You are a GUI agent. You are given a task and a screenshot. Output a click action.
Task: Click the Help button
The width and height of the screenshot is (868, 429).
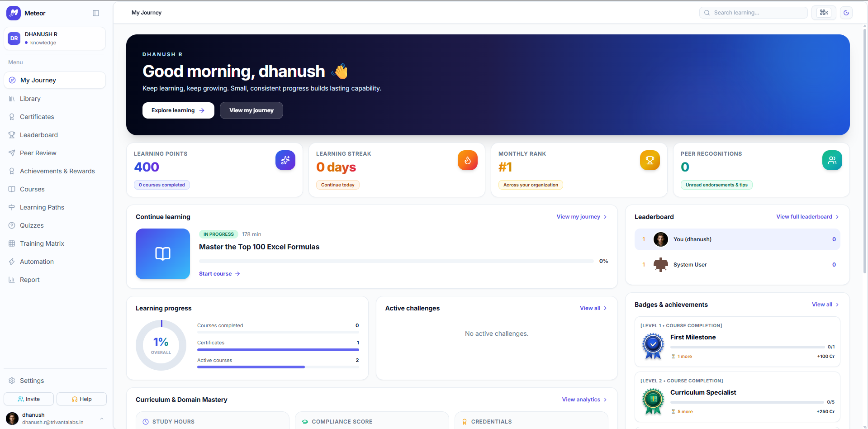click(82, 399)
